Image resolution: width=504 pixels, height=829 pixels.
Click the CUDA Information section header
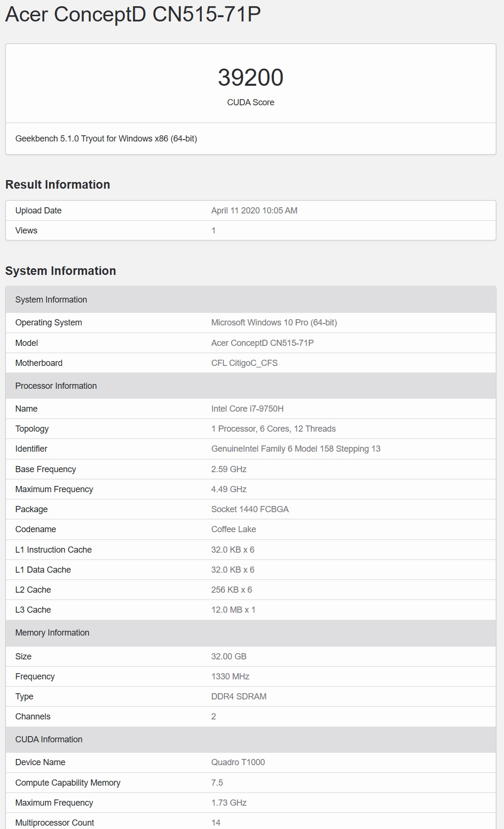[251, 739]
